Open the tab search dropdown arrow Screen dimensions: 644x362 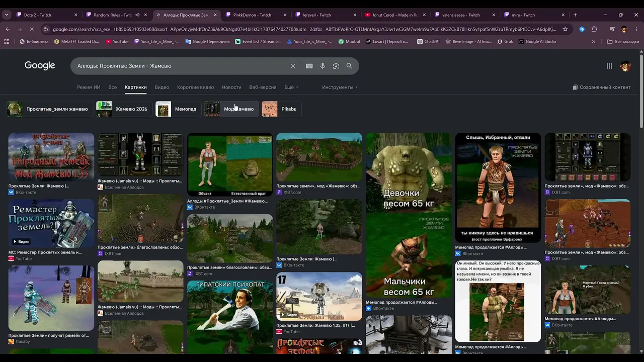coord(7,15)
